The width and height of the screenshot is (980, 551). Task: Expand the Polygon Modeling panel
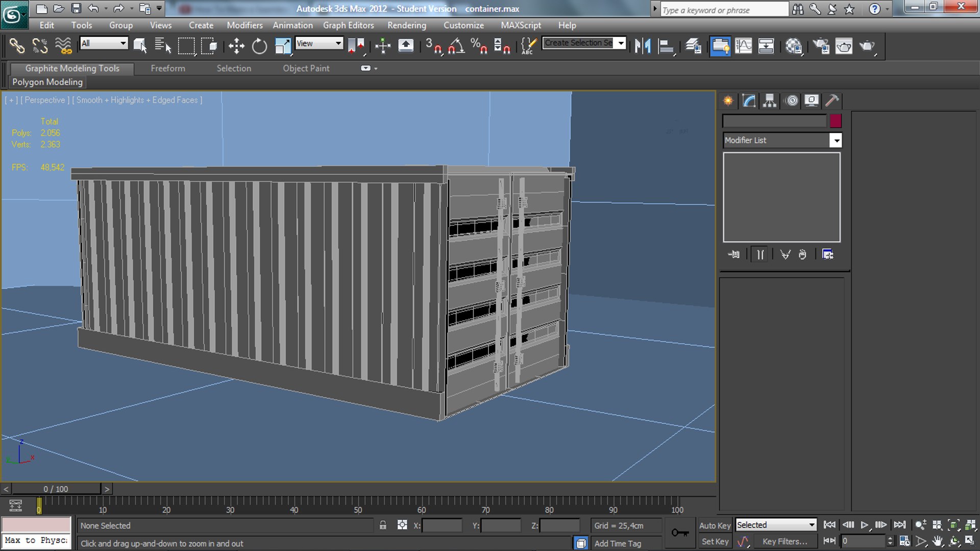47,82
